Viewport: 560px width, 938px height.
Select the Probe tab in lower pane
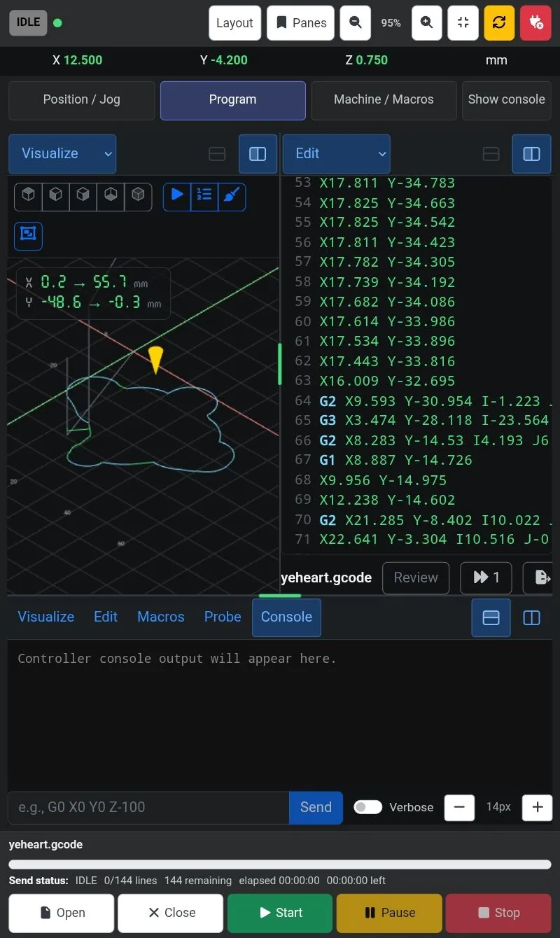(x=223, y=617)
